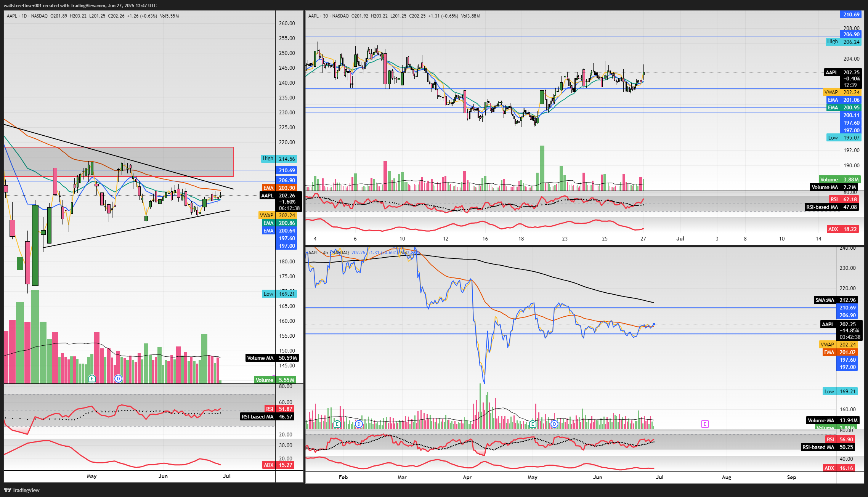Click 27 on 30-minute chart time axis
868x497 pixels.
pos(643,239)
